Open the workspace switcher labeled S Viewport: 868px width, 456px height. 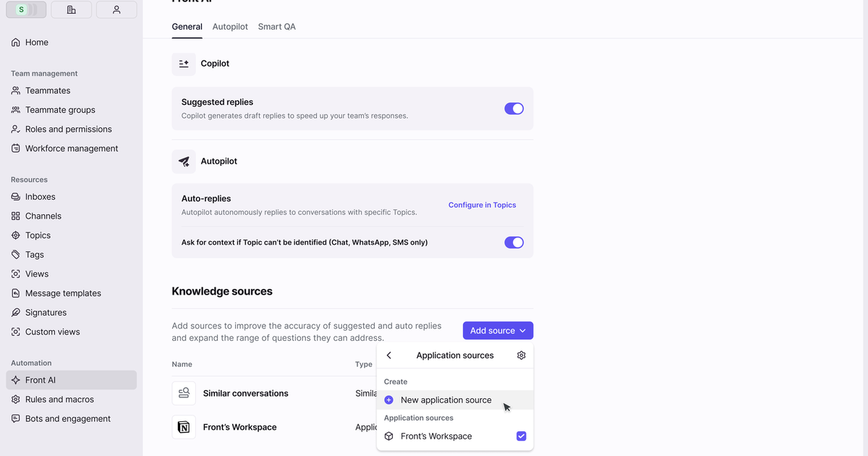tap(25, 9)
